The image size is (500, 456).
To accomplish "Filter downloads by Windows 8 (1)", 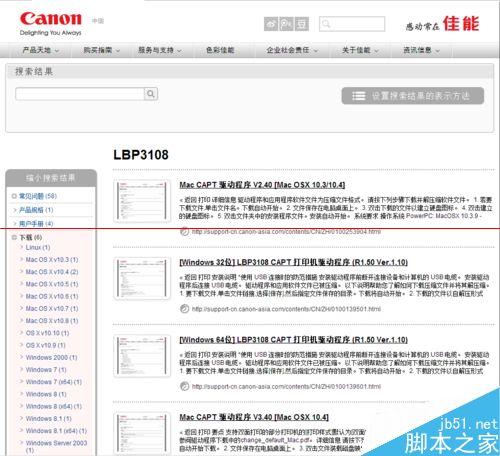I will [46, 394].
